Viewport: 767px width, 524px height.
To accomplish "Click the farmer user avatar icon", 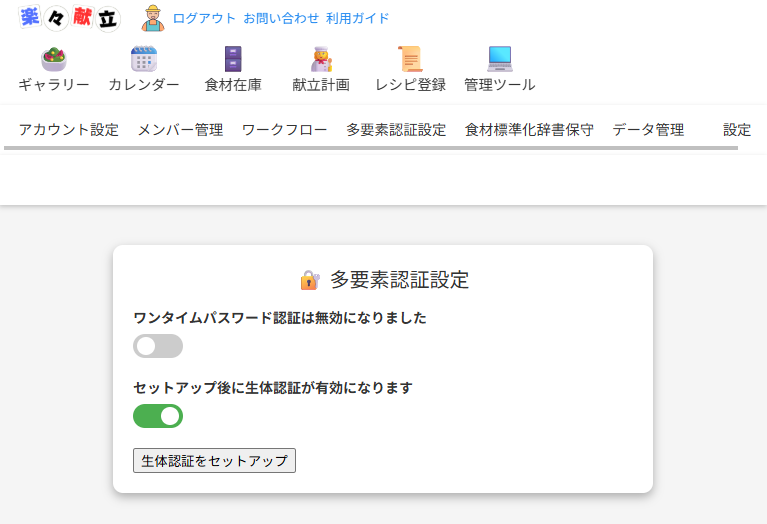I will [x=153, y=18].
